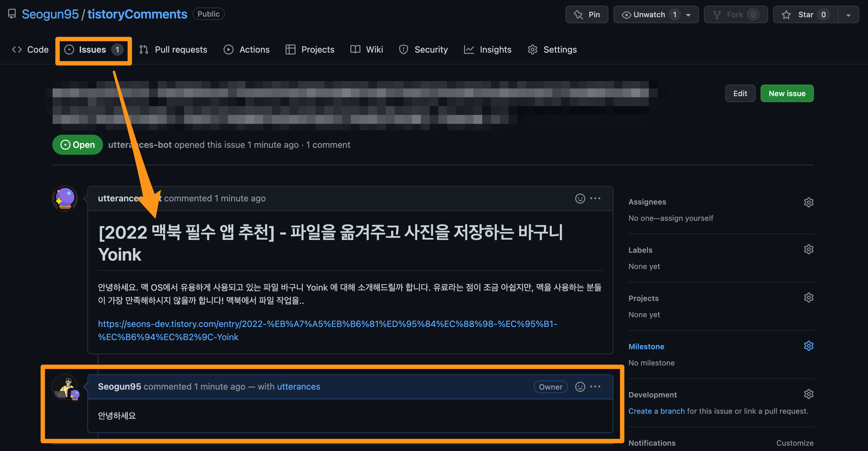Click Seogun95 author name in comment
The height and width of the screenshot is (451, 868).
click(119, 386)
